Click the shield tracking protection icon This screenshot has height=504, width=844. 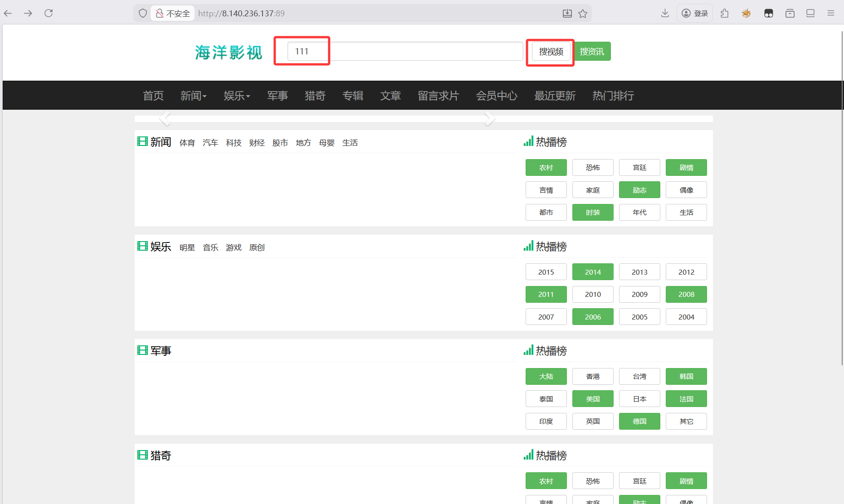point(143,14)
